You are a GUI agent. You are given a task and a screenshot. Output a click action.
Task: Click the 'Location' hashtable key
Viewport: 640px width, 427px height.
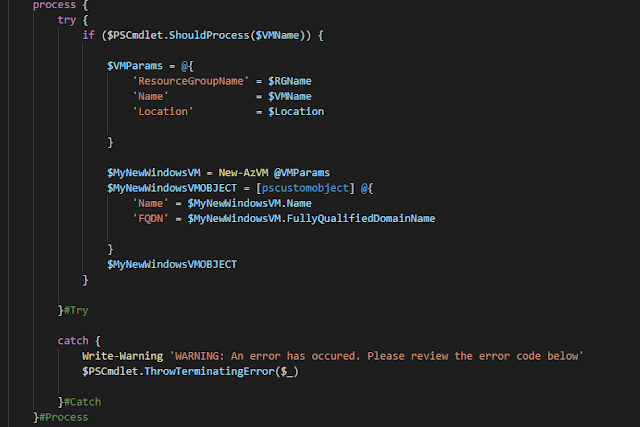coord(162,111)
